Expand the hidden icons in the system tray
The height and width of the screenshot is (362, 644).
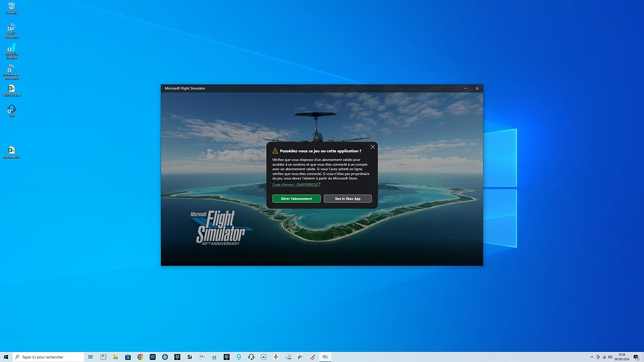(x=592, y=356)
